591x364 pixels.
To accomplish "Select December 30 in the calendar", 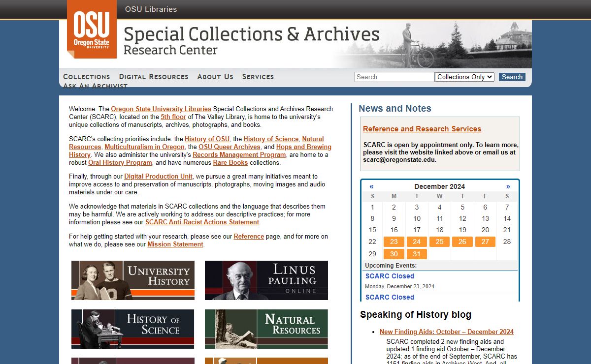I will coord(394,254).
